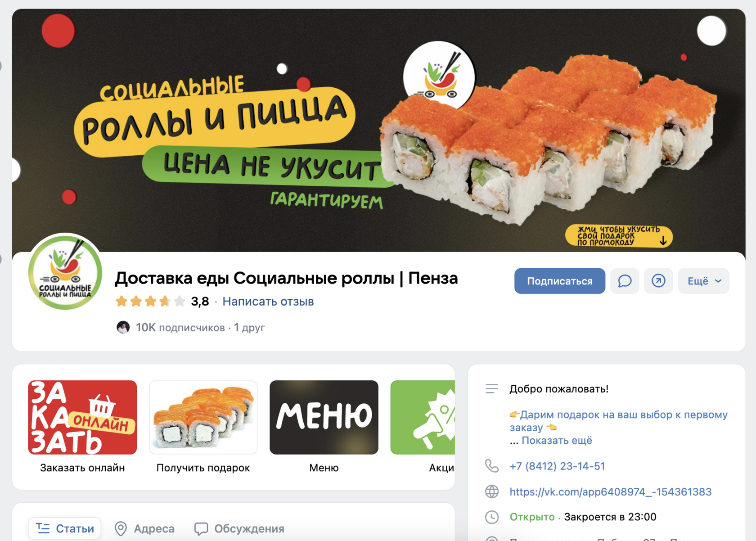756x541 pixels.
Task: Open the Заказать онлайн tile
Action: [82, 427]
